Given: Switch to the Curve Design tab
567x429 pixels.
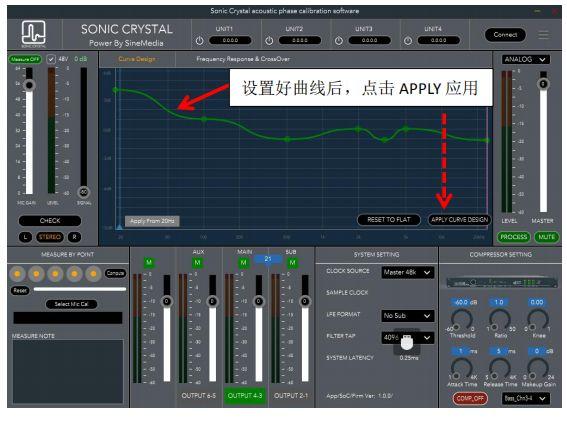Looking at the screenshot, I should point(137,59).
